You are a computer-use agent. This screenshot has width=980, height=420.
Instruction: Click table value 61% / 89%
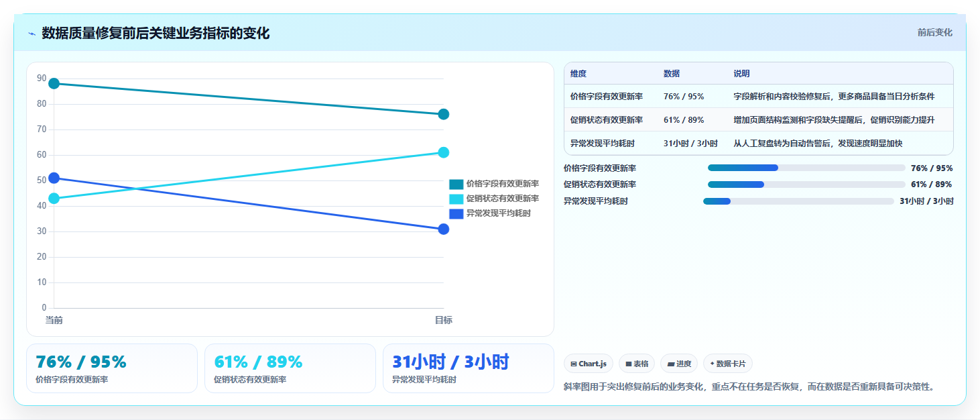[x=684, y=120]
